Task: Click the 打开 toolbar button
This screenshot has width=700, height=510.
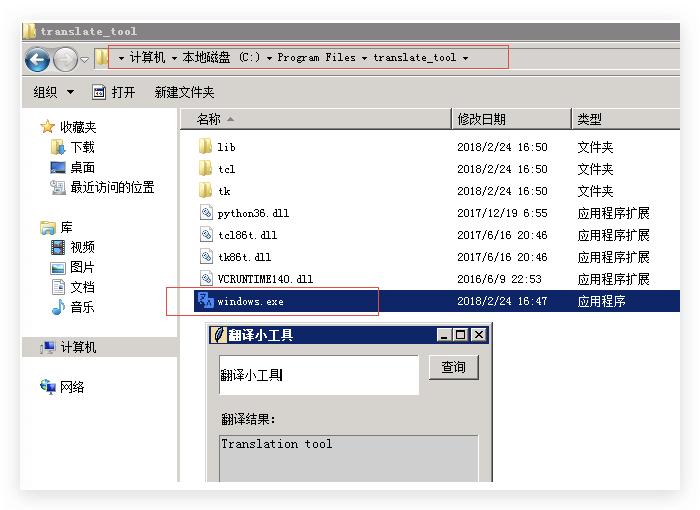Action: 114,92
